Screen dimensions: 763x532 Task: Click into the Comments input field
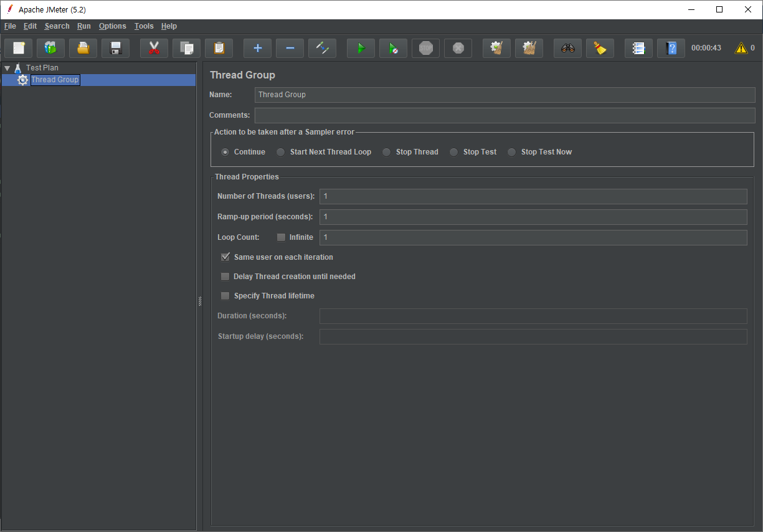[x=505, y=115]
